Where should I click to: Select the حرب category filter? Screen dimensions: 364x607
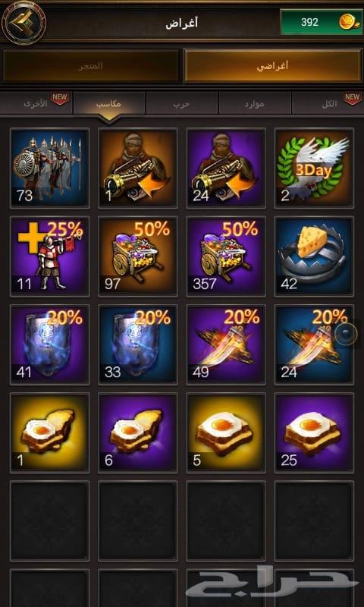pyautogui.click(x=181, y=104)
